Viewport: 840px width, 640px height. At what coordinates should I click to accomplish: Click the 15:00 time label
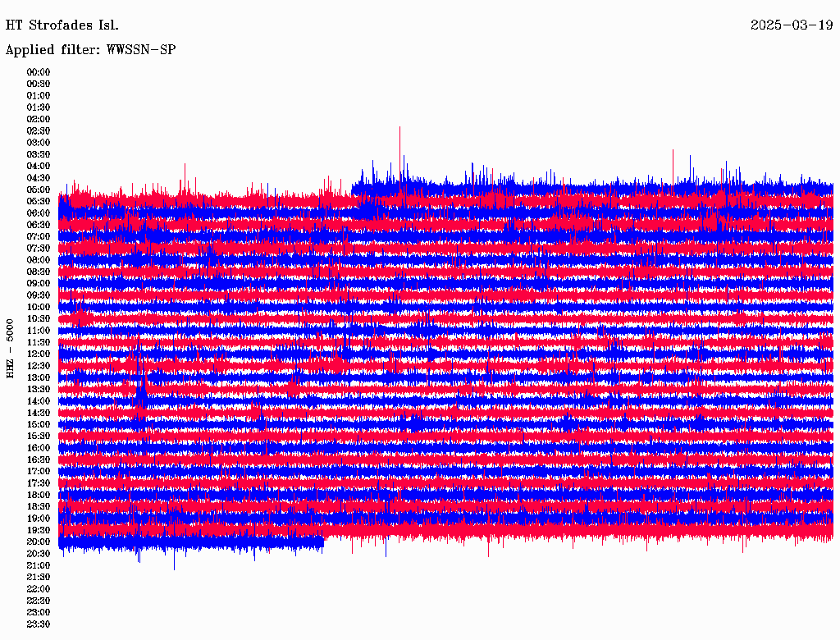pyautogui.click(x=39, y=424)
